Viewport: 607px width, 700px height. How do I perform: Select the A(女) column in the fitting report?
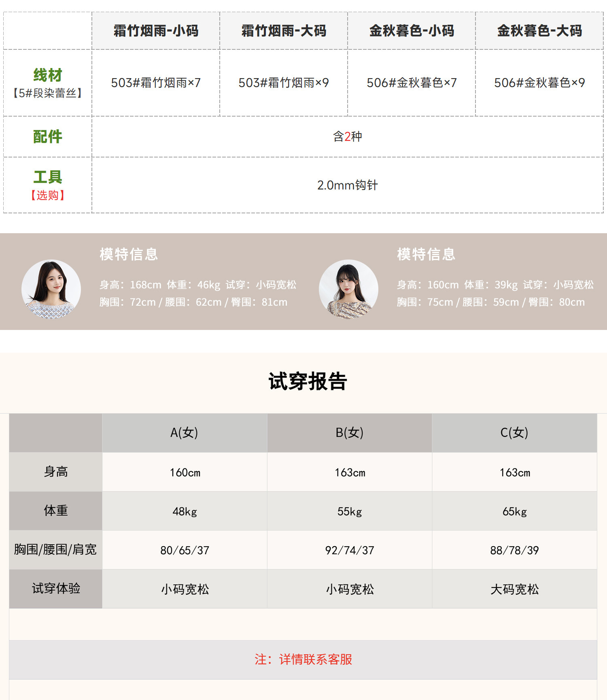pos(184,433)
